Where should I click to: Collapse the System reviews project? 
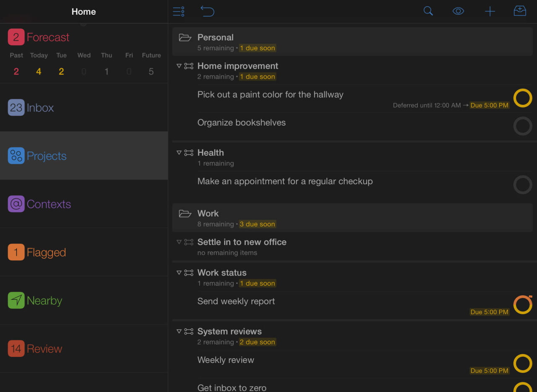179,331
